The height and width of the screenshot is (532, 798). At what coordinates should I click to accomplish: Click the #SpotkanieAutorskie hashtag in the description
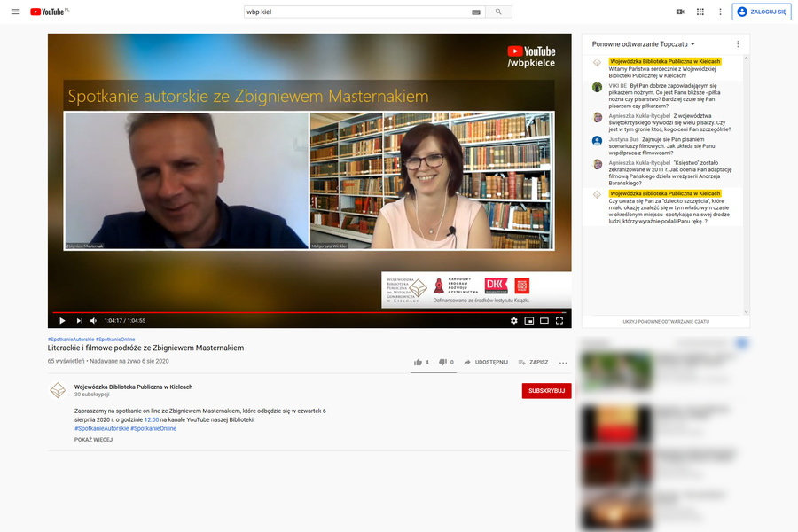pos(101,428)
